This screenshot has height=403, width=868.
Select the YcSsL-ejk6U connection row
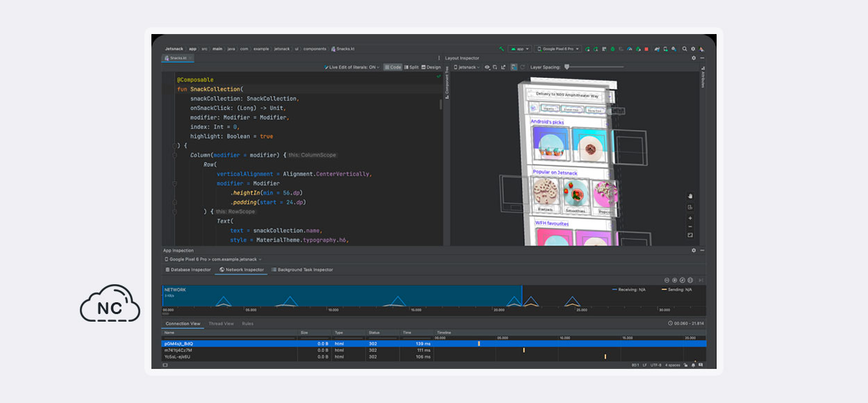pyautogui.click(x=434, y=357)
